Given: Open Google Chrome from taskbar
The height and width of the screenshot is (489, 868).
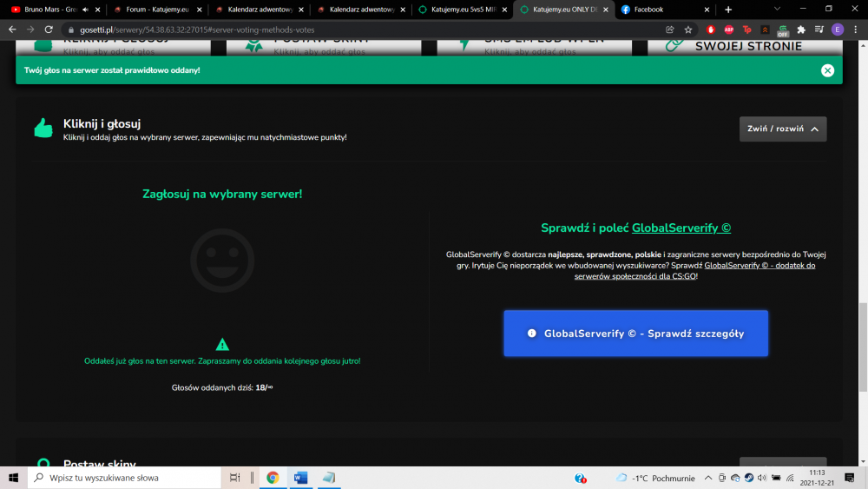Looking at the screenshot, I should pos(273,478).
